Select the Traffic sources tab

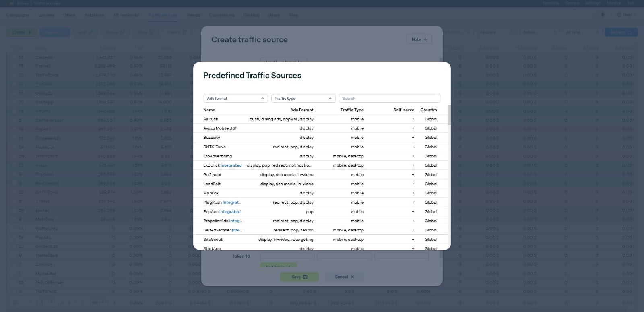pos(163,15)
